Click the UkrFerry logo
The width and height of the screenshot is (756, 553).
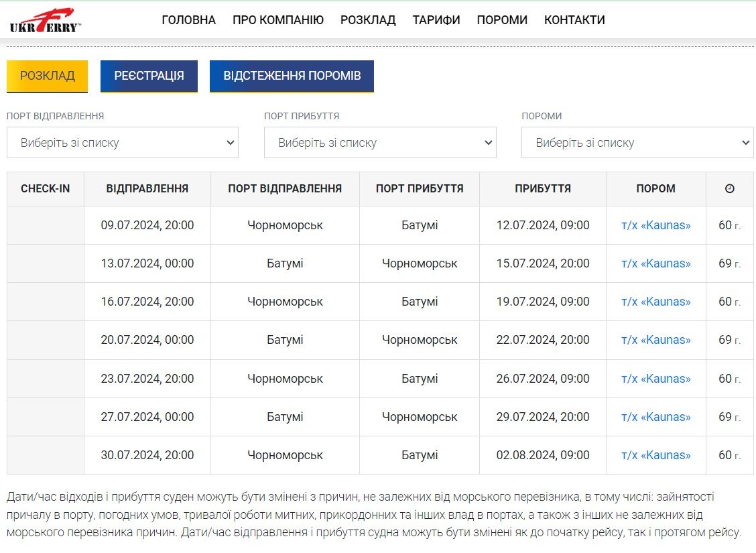point(45,21)
